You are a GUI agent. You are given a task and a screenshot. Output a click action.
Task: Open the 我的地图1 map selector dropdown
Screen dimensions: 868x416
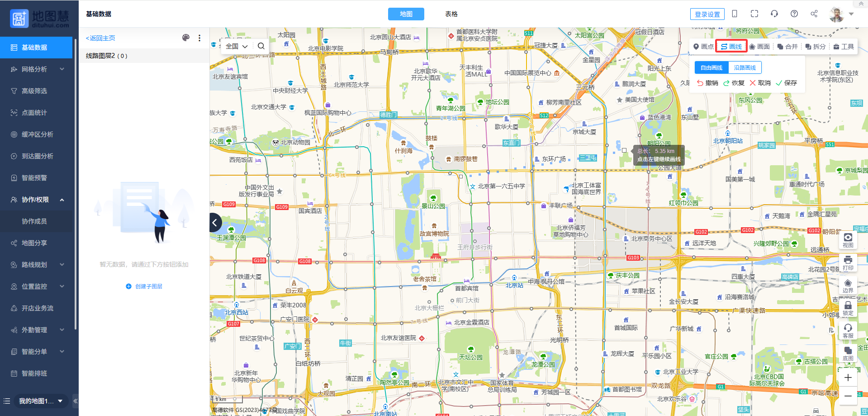[x=41, y=401]
